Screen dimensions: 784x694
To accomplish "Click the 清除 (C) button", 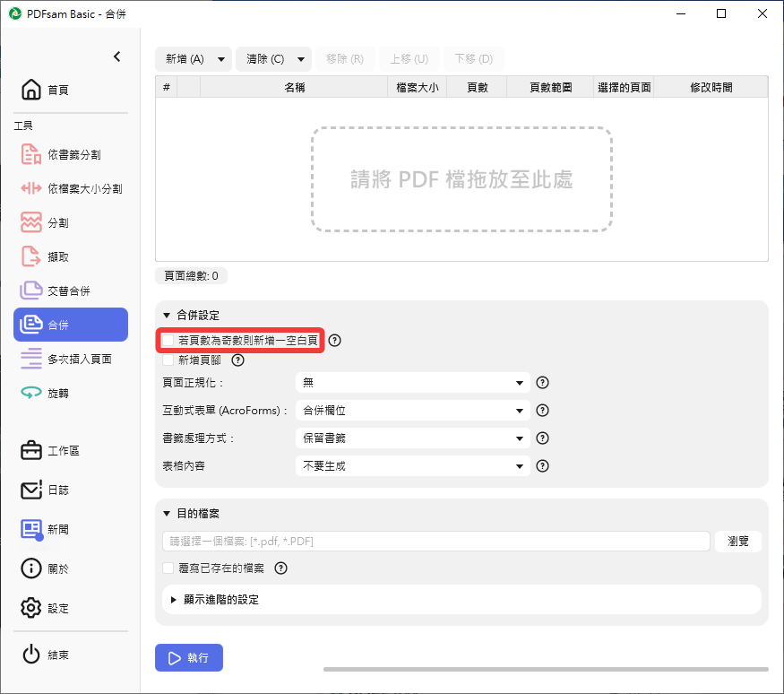I will (265, 59).
